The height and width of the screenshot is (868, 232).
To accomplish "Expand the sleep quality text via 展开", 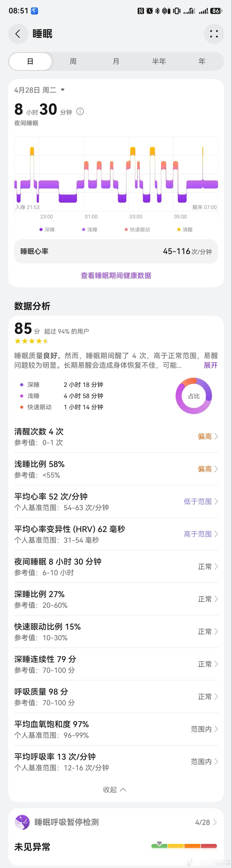I will click(x=210, y=366).
